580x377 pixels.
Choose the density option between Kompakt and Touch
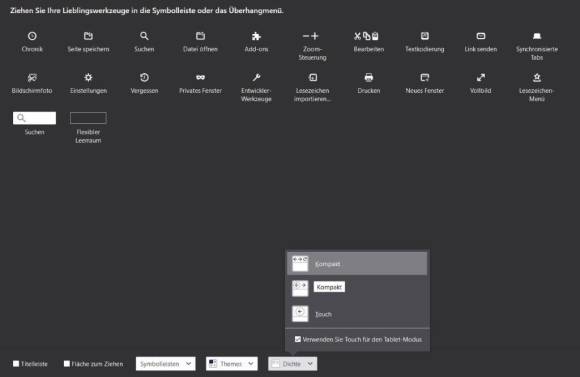click(357, 288)
